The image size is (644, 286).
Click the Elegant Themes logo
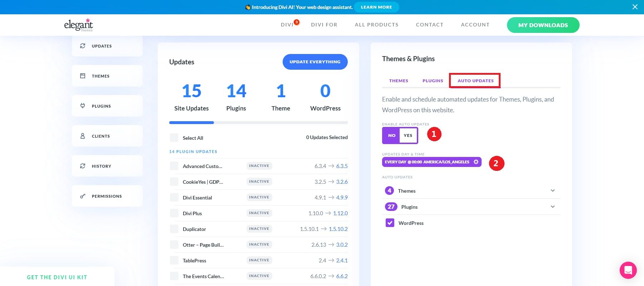point(78,25)
